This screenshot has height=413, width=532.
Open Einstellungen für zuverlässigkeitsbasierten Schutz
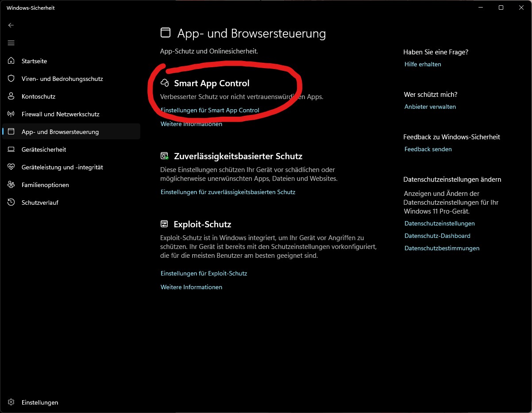pyautogui.click(x=228, y=192)
